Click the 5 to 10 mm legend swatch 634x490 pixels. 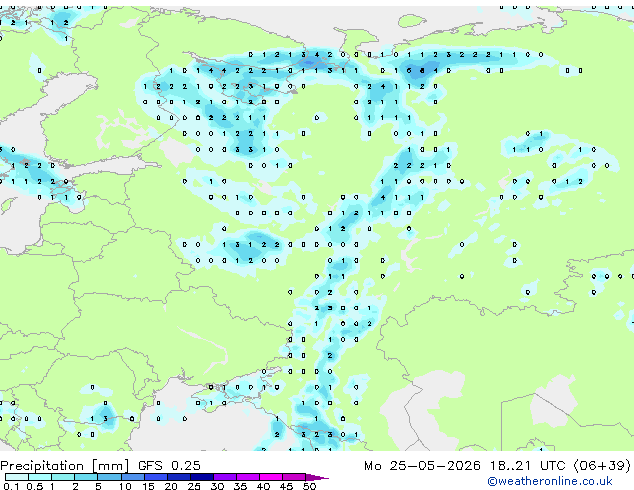109,477
